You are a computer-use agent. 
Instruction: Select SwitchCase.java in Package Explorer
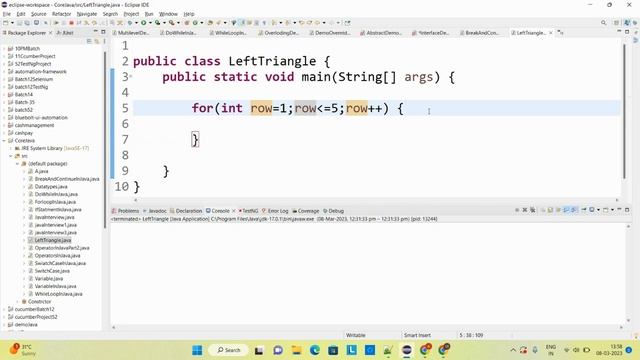pyautogui.click(x=52, y=271)
